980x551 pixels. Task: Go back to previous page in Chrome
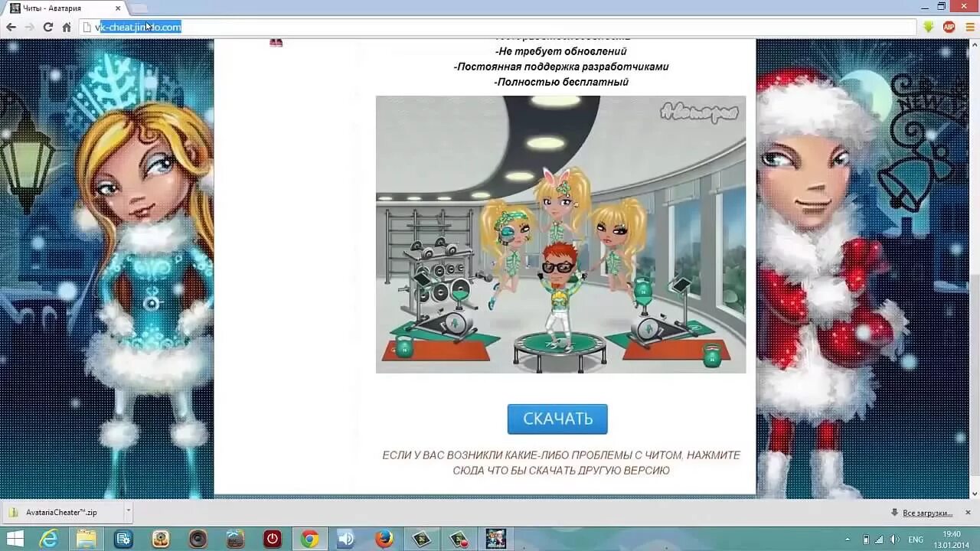tap(11, 27)
